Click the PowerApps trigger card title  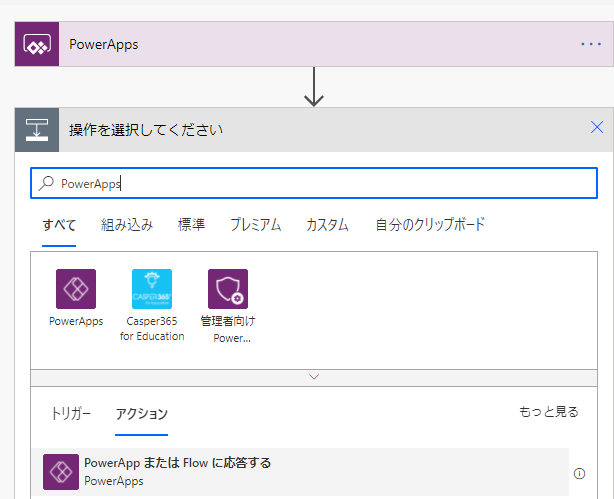104,44
